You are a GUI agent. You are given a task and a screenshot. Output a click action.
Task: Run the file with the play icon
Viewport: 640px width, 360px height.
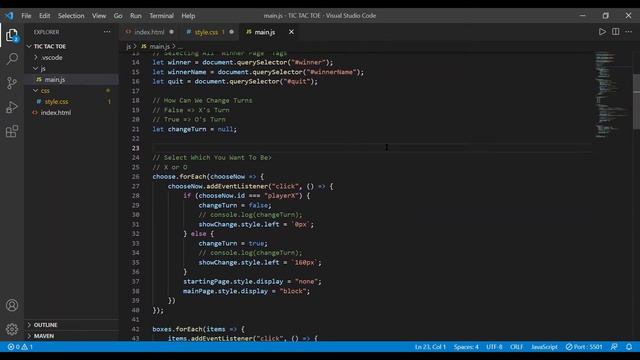coord(602,32)
